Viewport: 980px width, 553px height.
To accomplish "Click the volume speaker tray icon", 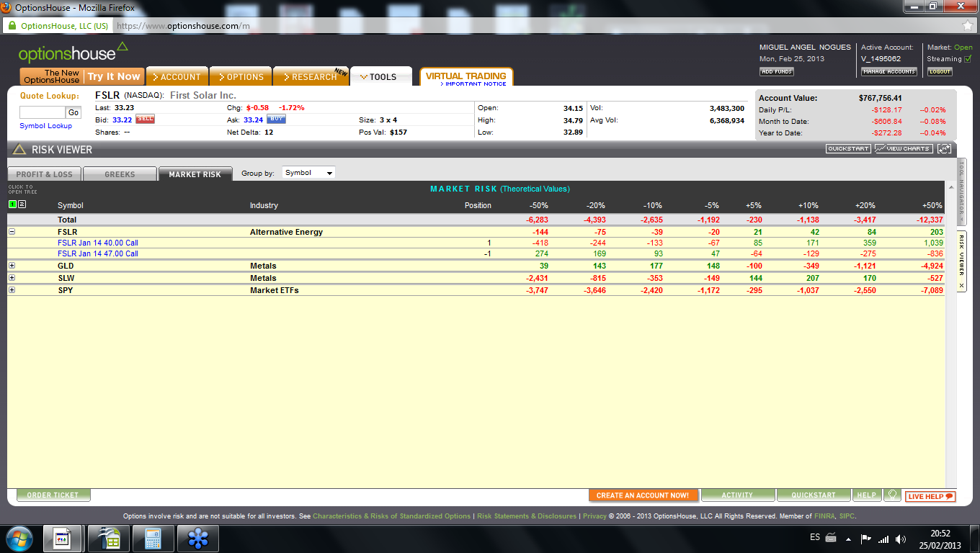I will tap(900, 539).
